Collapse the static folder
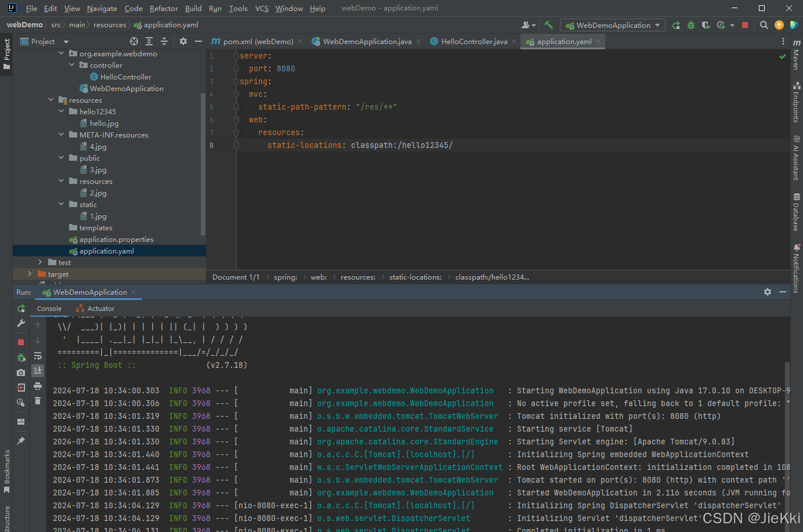This screenshot has width=803, height=532. (x=62, y=204)
